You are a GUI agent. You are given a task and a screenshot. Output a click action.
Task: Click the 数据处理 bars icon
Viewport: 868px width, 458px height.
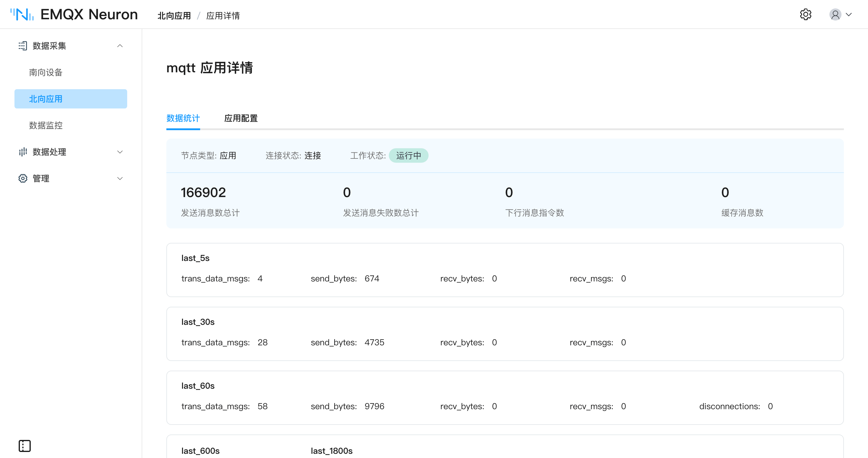(x=23, y=152)
